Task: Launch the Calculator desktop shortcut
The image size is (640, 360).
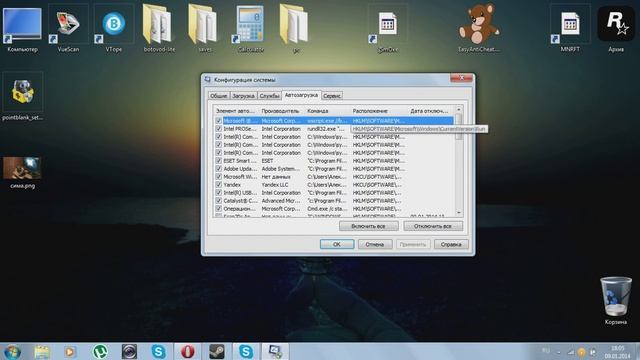Action: (250, 29)
